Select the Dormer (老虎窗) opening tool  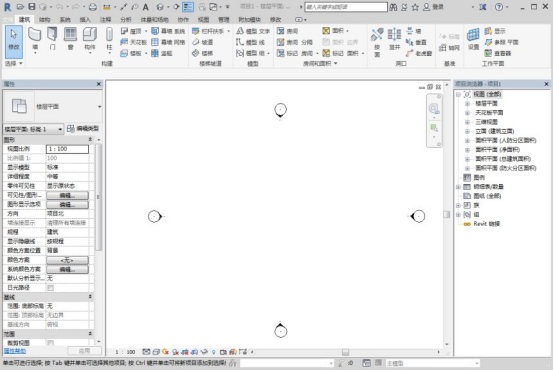pos(419,53)
